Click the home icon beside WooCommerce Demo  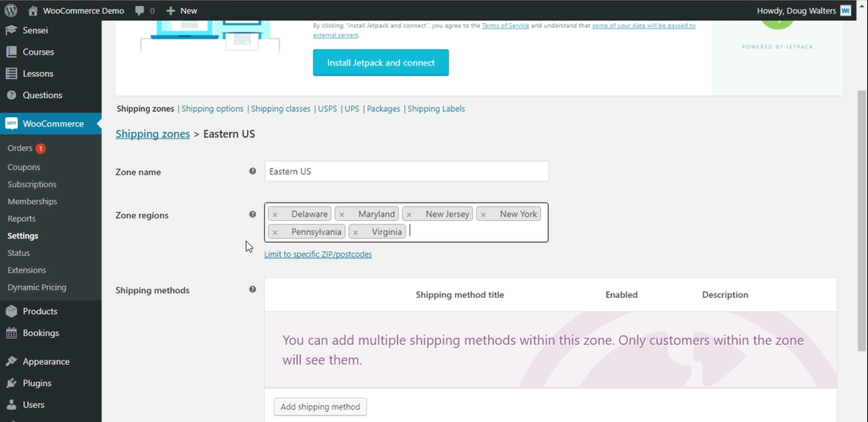(33, 10)
